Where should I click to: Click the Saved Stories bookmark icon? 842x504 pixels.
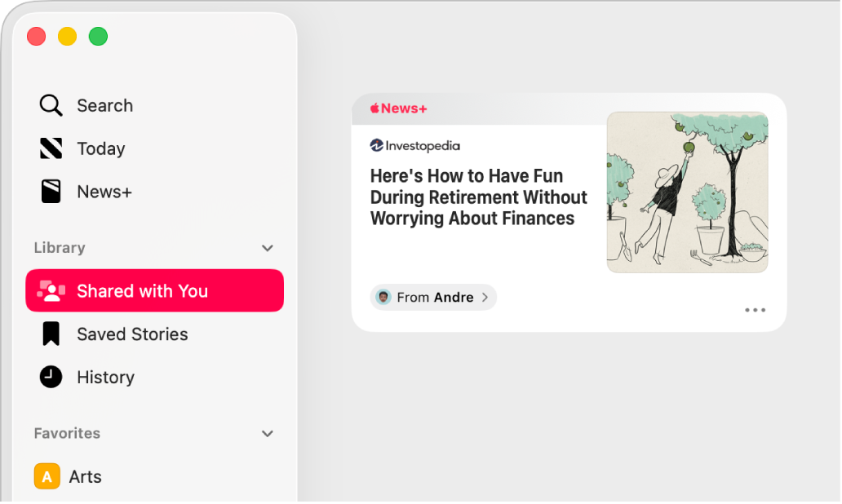pos(50,334)
